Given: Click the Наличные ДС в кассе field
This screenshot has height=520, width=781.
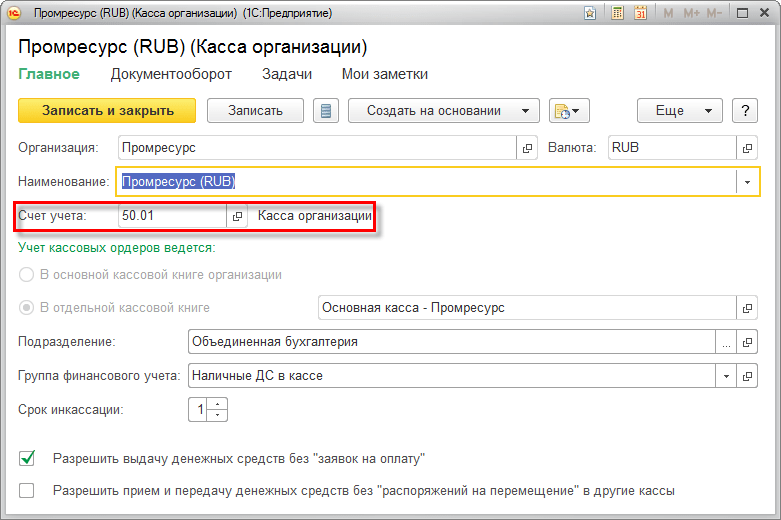Looking at the screenshot, I should pyautogui.click(x=452, y=376).
